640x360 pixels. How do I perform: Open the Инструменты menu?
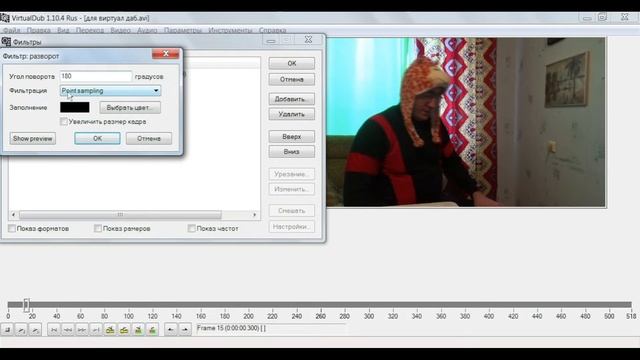pos(230,30)
